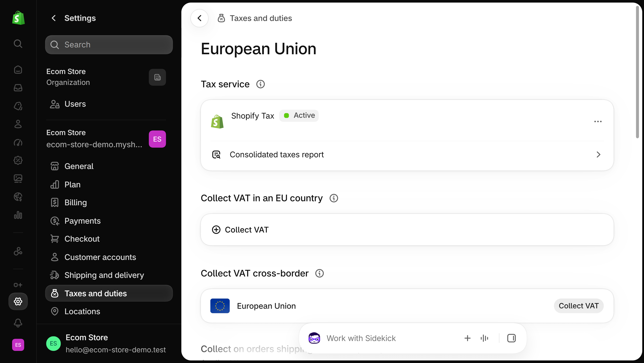
Task: Open the Orders inbox icon in left rail
Action: point(18,88)
